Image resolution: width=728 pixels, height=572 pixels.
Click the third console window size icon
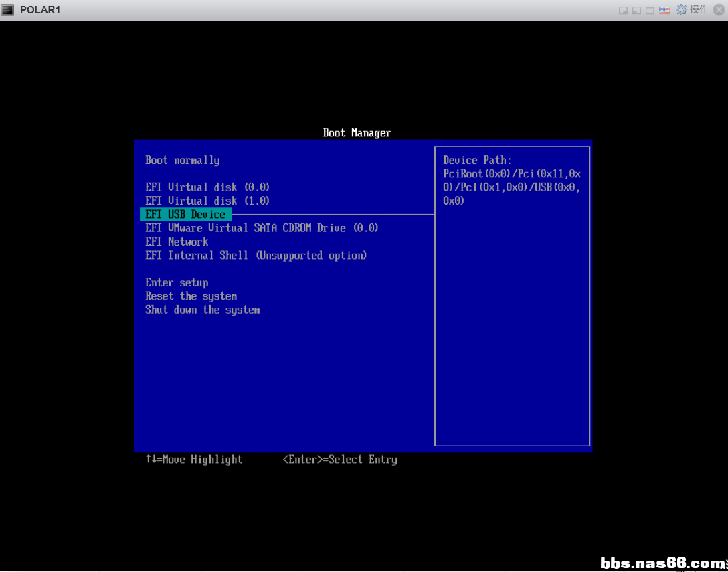(649, 11)
